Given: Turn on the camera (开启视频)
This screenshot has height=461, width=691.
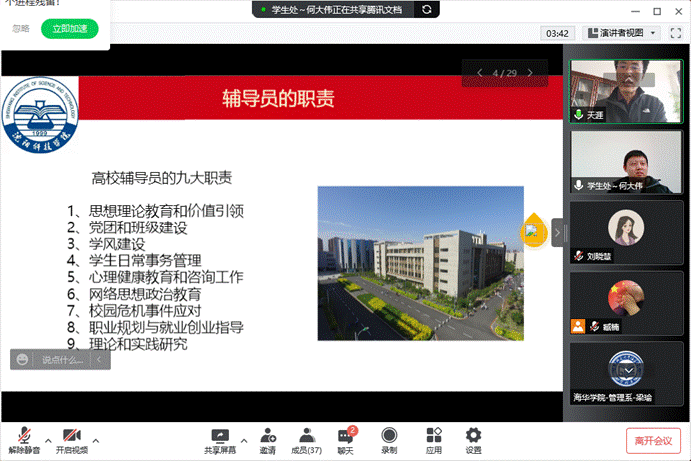Looking at the screenshot, I should click(x=71, y=440).
